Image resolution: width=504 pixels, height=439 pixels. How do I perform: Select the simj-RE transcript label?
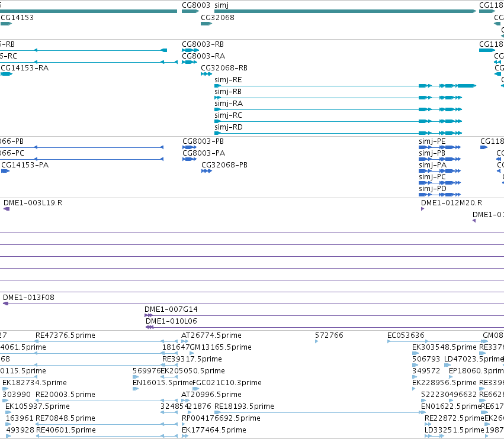(x=228, y=80)
